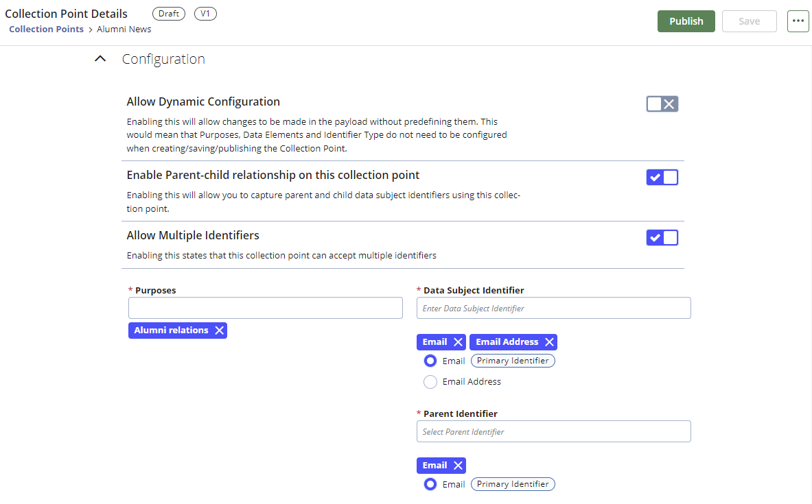Click the Draft status badge
Viewport: 812px width, 504px height.
pos(168,13)
